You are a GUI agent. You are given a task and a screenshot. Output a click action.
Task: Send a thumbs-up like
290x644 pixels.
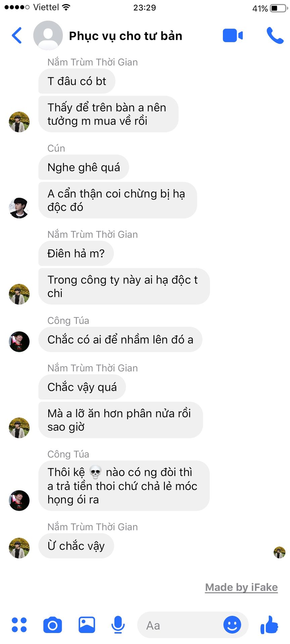[269, 625]
